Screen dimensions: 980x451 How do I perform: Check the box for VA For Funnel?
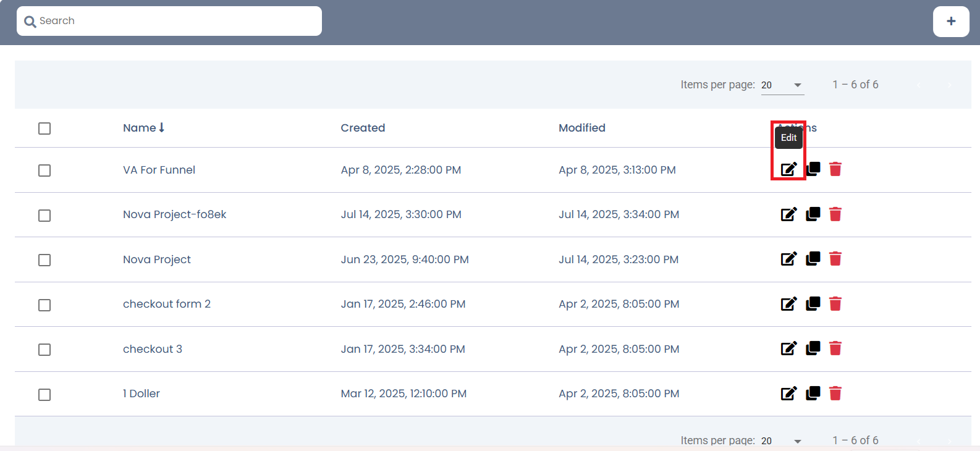click(x=44, y=171)
